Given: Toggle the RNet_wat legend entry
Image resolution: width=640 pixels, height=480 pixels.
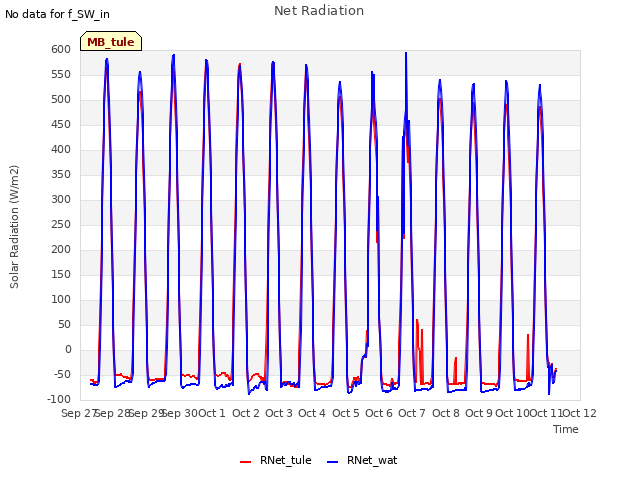Looking at the screenshot, I should (362, 460).
